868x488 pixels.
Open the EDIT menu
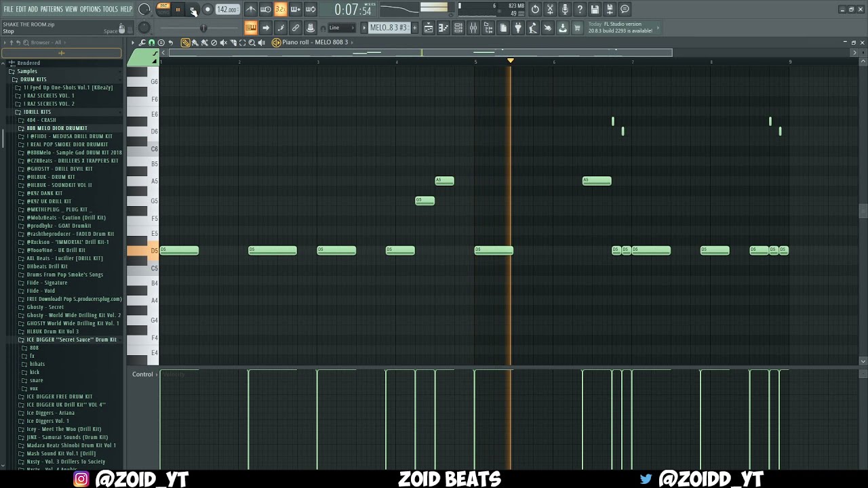(x=20, y=9)
